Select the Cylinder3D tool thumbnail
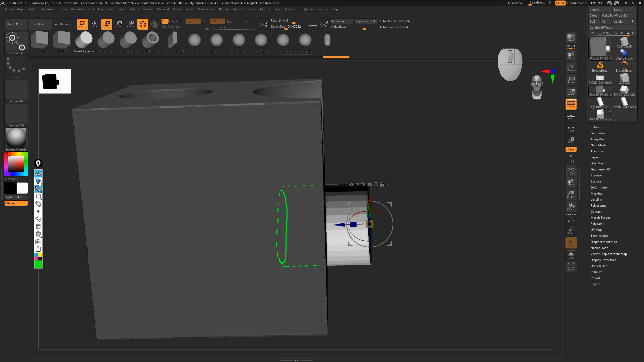 pos(624,43)
